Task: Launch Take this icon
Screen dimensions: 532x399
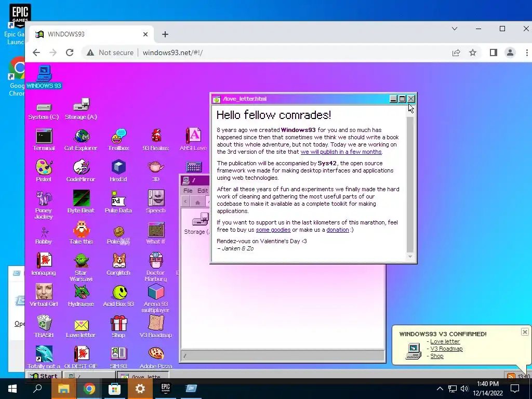Action: (x=81, y=233)
